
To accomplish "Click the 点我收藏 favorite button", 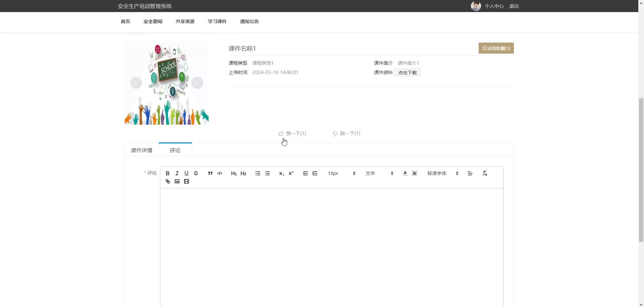I will (x=496, y=48).
